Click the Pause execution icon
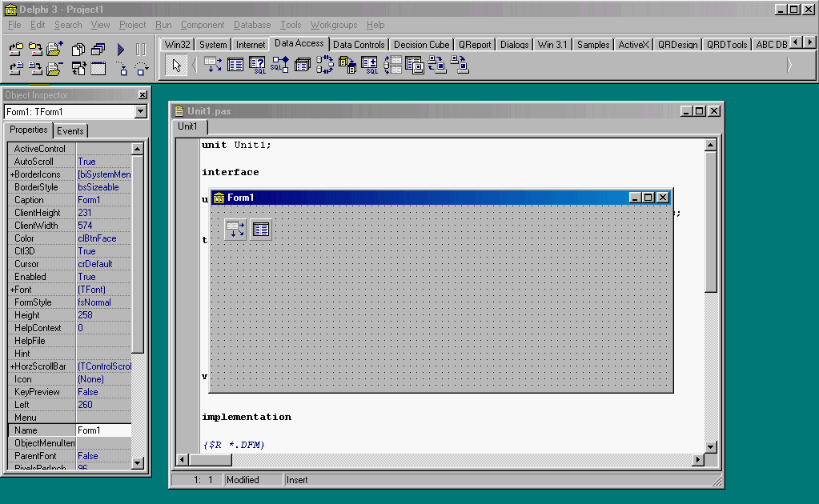 (x=141, y=49)
